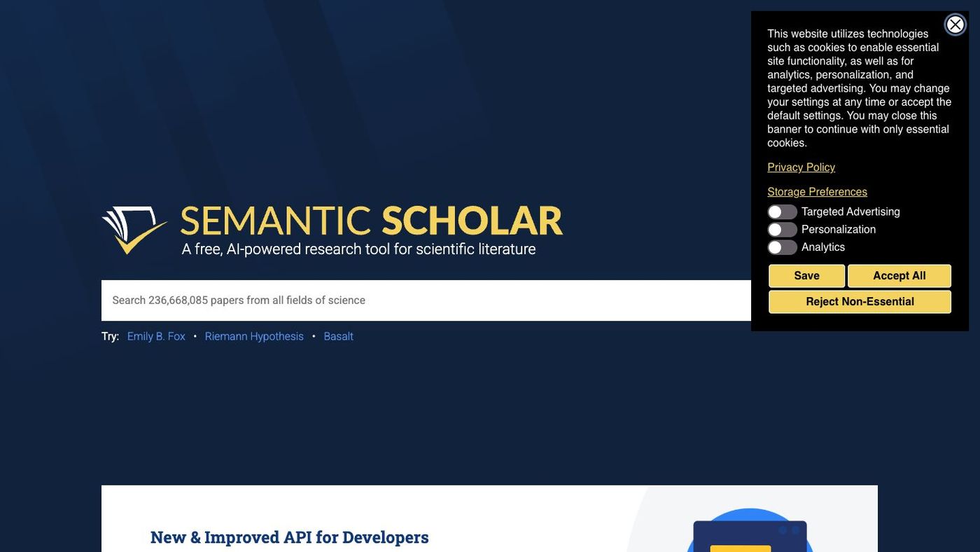Toggle Personalization switch
980x552 pixels.
pyautogui.click(x=782, y=230)
